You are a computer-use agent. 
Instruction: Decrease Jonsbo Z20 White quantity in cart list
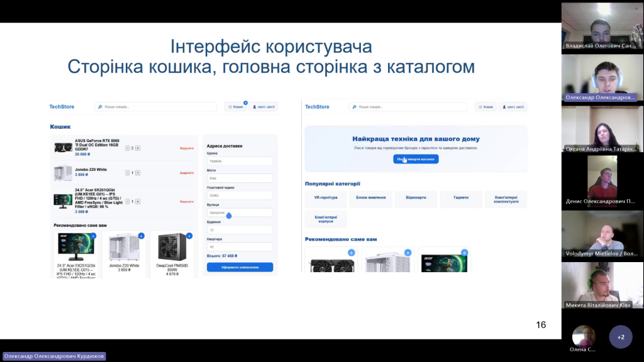(127, 173)
